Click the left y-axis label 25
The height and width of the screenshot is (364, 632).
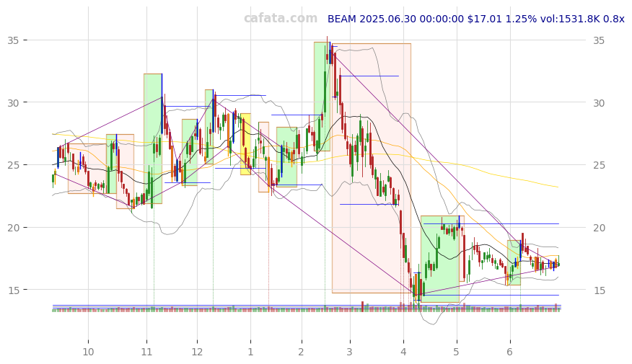point(13,165)
